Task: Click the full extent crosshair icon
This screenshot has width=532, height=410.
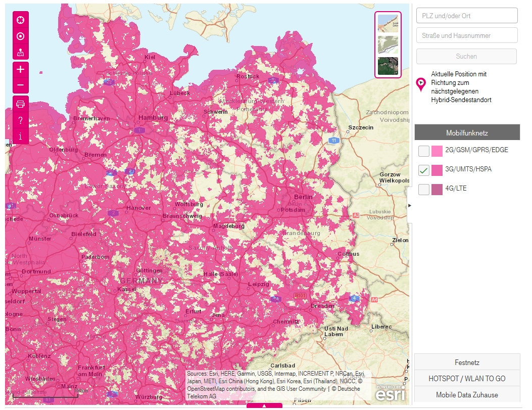Action: point(21,20)
